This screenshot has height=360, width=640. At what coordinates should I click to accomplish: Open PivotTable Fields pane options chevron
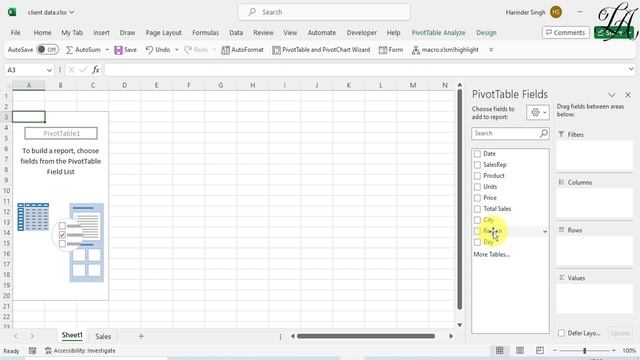pyautogui.click(x=611, y=95)
